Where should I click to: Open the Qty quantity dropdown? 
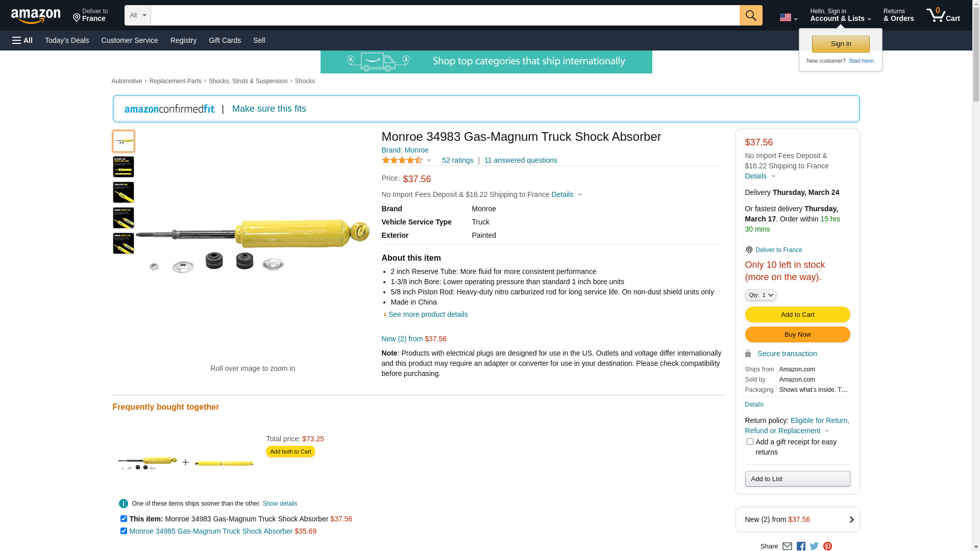click(761, 295)
